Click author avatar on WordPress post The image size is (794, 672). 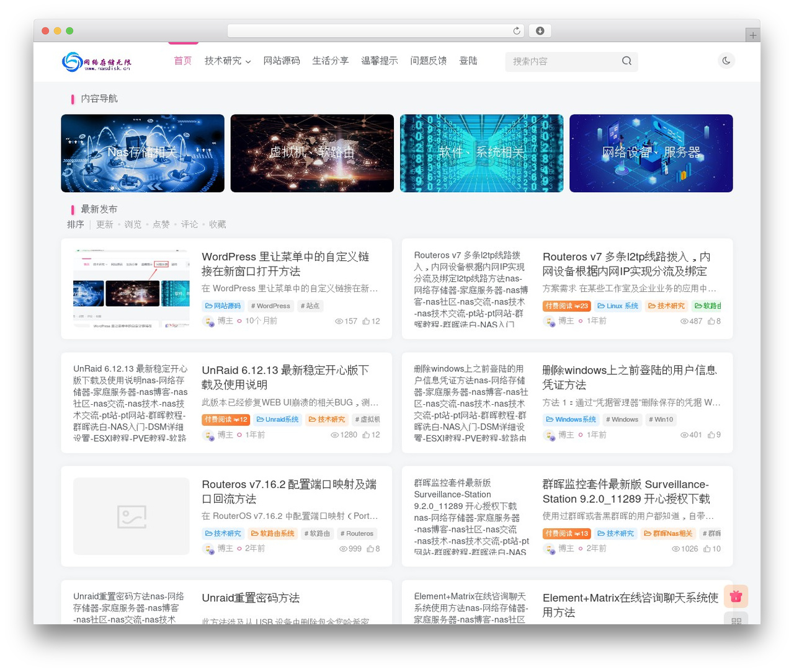[208, 321]
